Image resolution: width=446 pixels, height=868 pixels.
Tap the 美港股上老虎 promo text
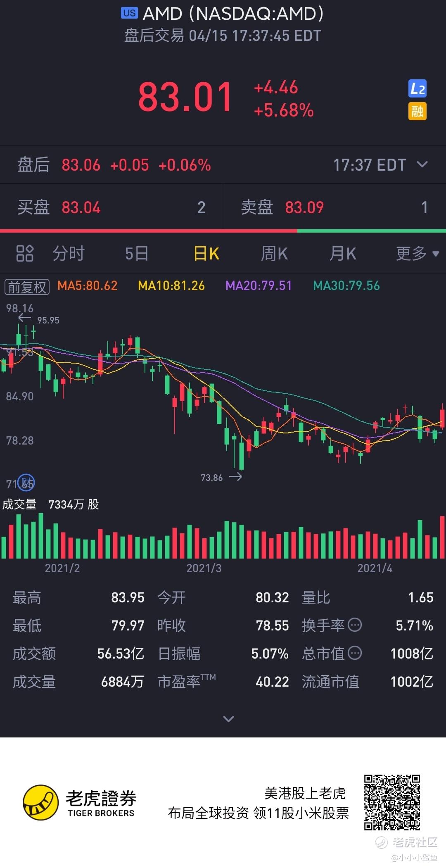(x=305, y=793)
